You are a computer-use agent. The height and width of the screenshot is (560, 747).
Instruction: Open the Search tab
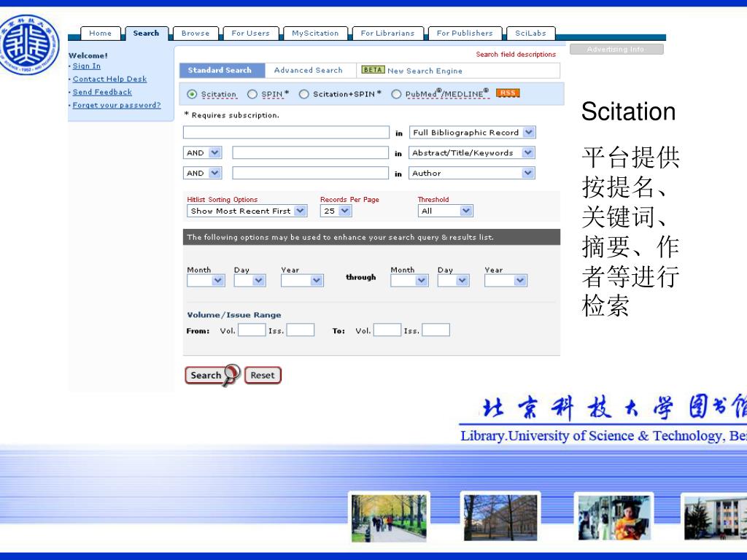pos(146,34)
